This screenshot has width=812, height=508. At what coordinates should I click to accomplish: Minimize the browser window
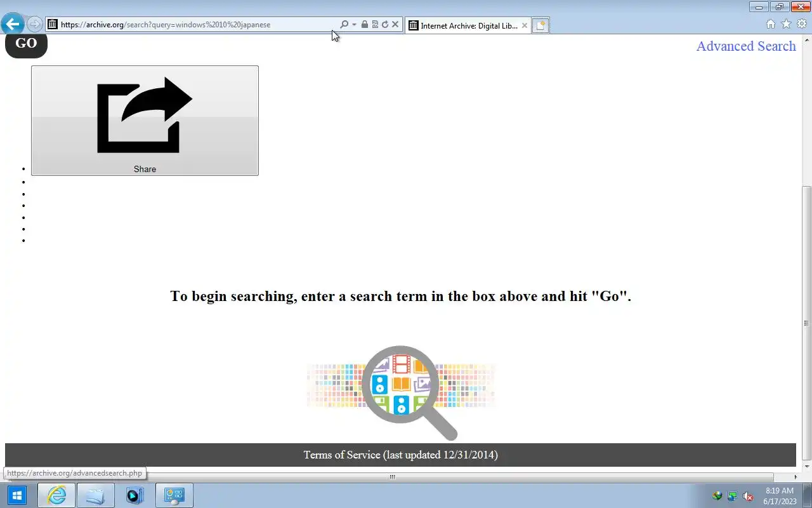(x=759, y=7)
